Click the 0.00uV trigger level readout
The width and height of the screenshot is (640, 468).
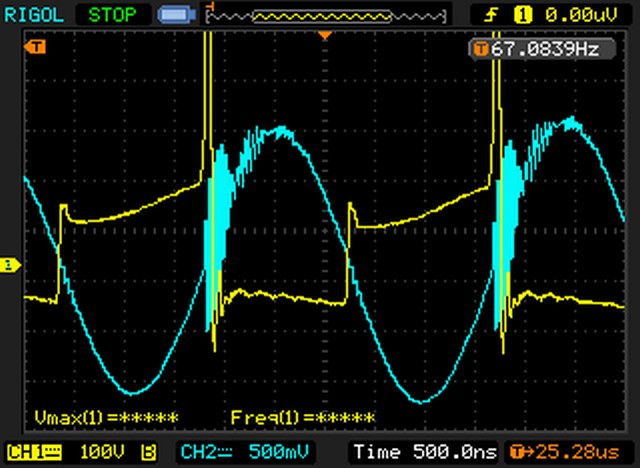pos(578,14)
